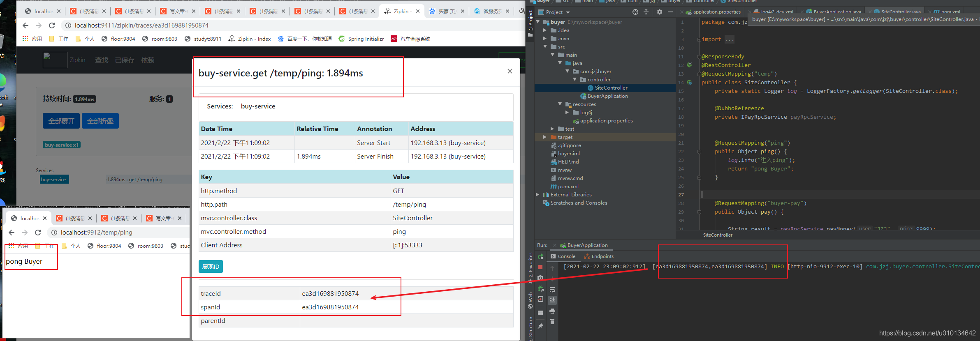Image resolution: width=980 pixels, height=341 pixels.
Task: Open the Console tab in Run panel
Action: [x=563, y=256]
